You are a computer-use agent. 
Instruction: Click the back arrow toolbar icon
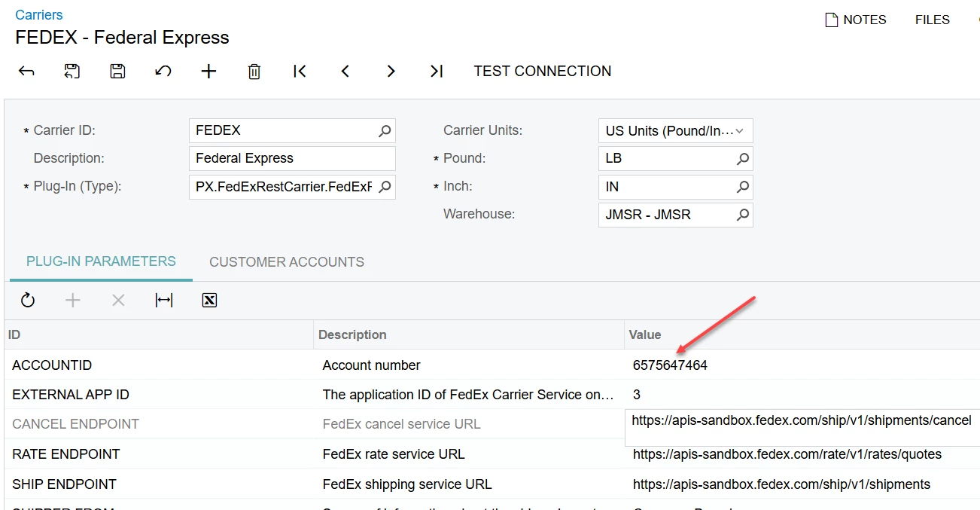point(26,72)
